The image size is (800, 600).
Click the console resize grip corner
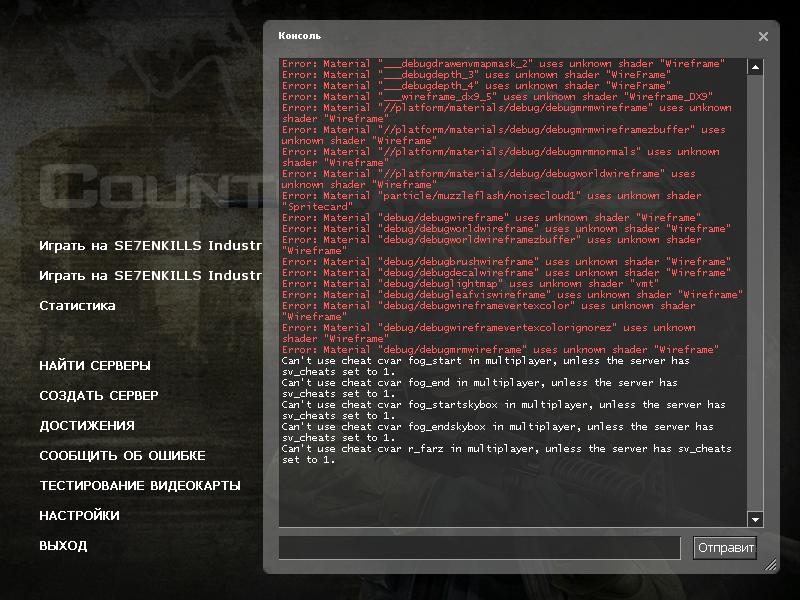pyautogui.click(x=770, y=564)
